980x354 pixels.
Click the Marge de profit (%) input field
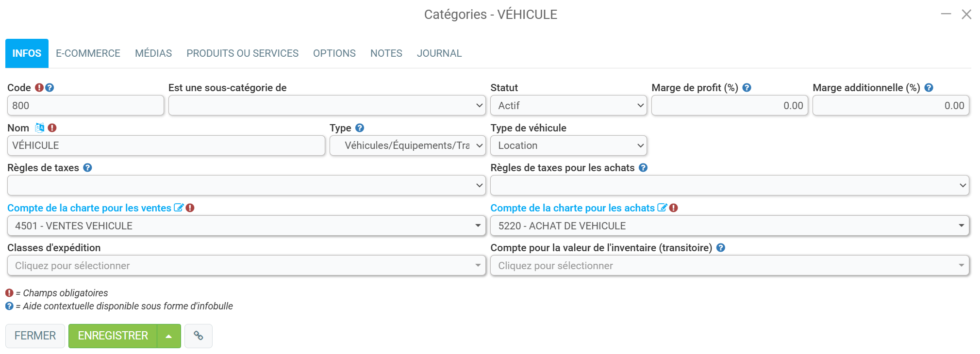point(730,105)
